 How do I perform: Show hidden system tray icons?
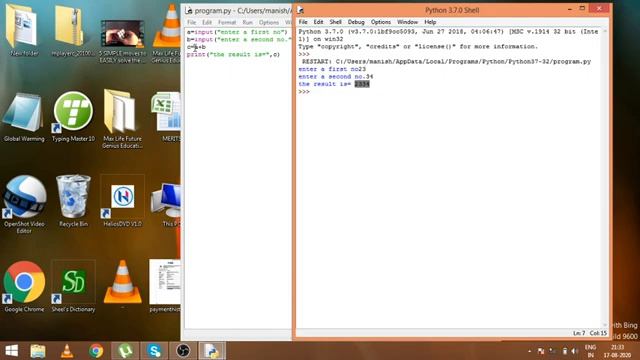pos(529,351)
